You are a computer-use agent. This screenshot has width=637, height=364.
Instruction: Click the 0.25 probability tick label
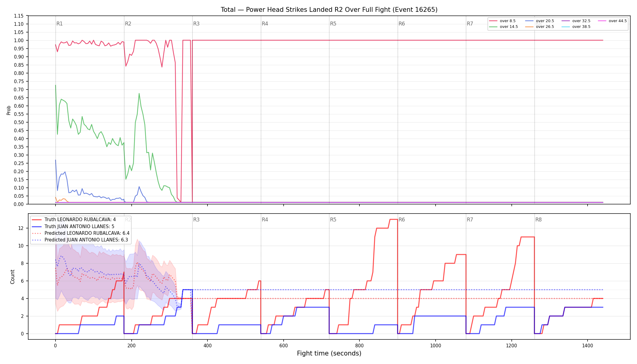[x=19, y=163]
